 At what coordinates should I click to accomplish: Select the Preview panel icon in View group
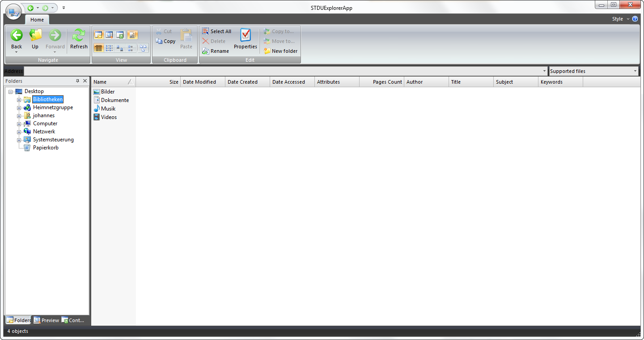[109, 34]
